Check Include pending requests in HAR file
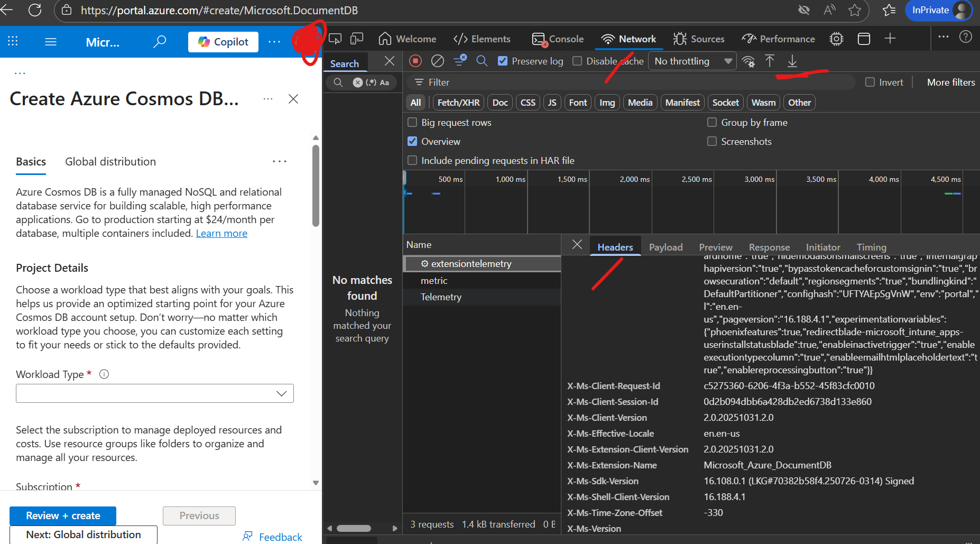Image resolution: width=980 pixels, height=544 pixels. (x=412, y=160)
